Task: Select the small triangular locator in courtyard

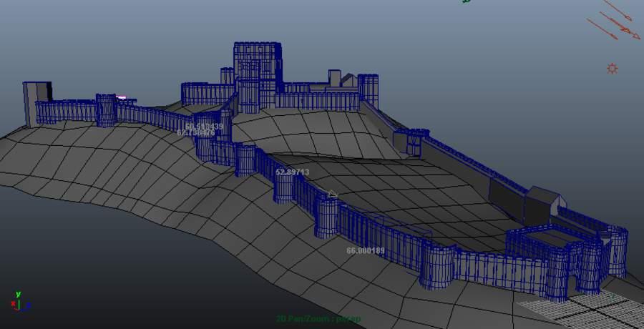Action: click(332, 194)
